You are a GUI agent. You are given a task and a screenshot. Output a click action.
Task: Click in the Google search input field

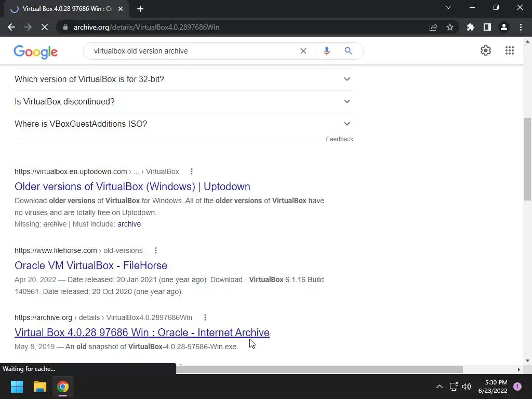tap(193, 51)
